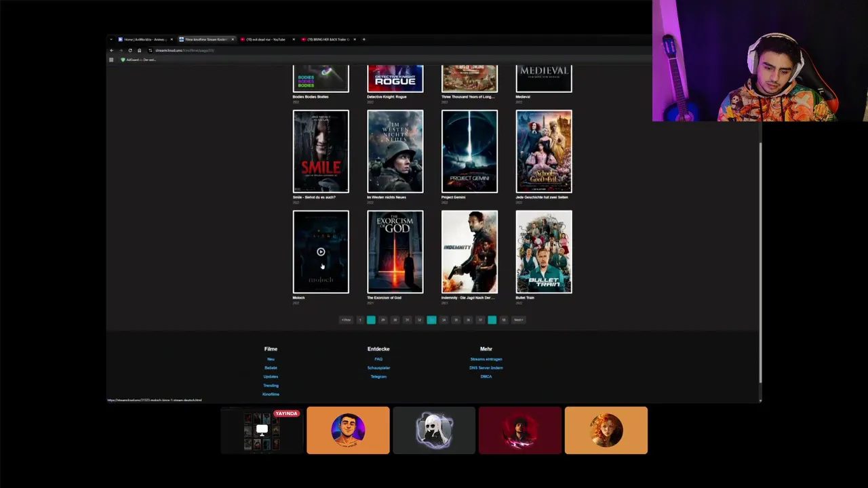Screen dimensions: 868x488
Task: Go to page 30 in pagination
Action: [395, 320]
